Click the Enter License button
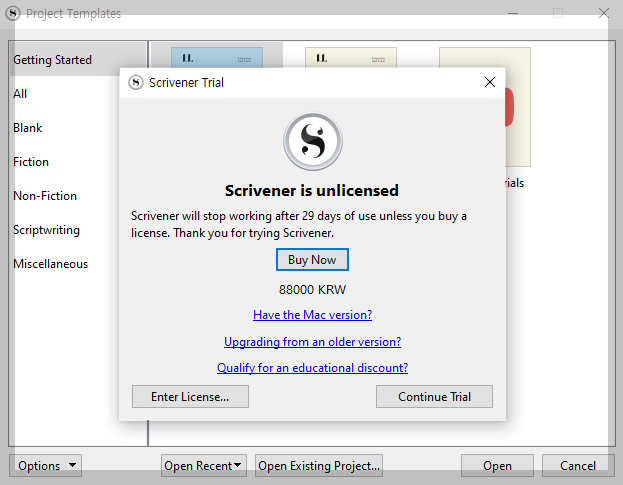Screen dimensions: 623x485 [190, 396]
